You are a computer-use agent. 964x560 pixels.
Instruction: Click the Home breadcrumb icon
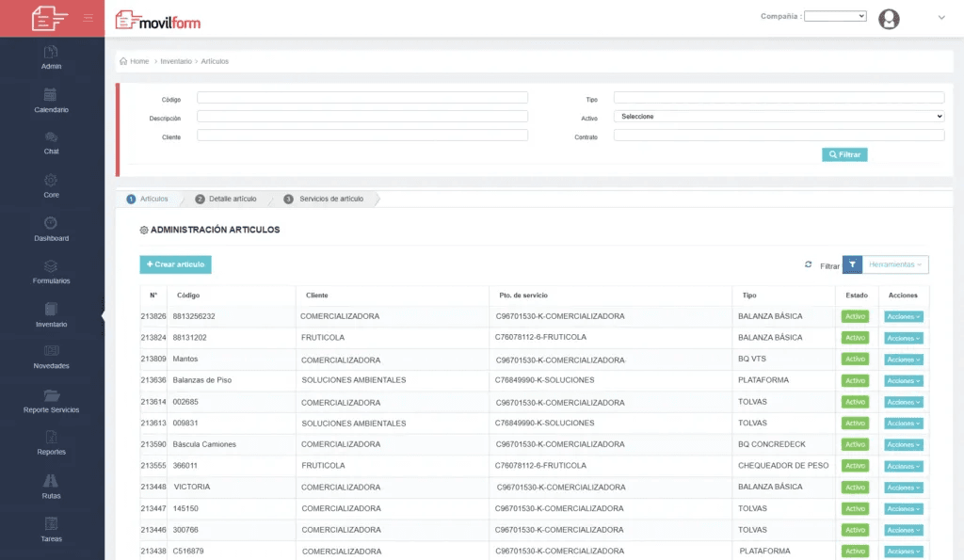tap(123, 61)
